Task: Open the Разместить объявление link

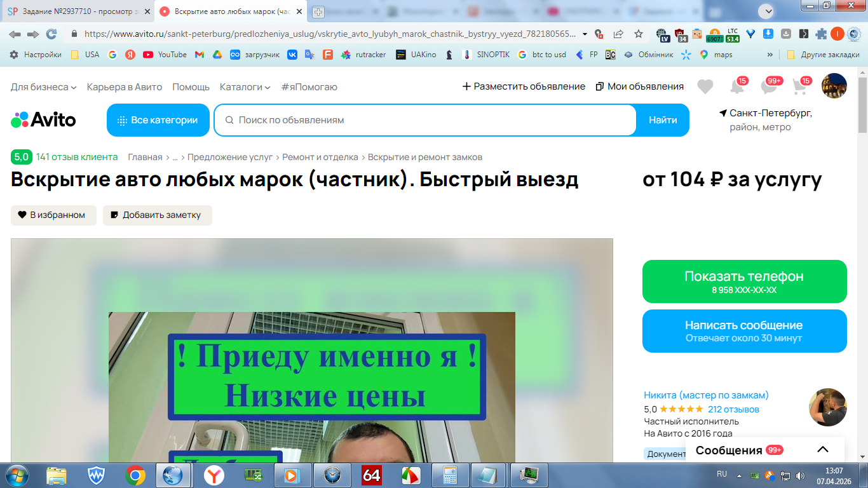Action: click(x=524, y=86)
